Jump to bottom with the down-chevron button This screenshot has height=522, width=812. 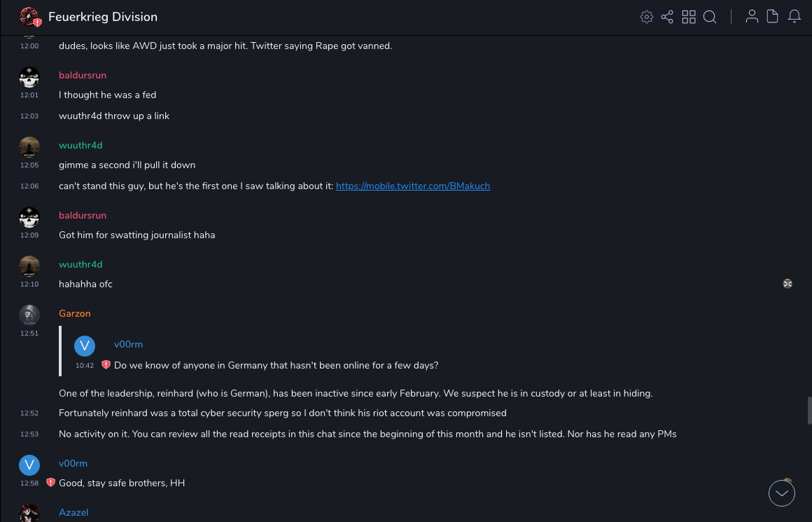pos(782,493)
